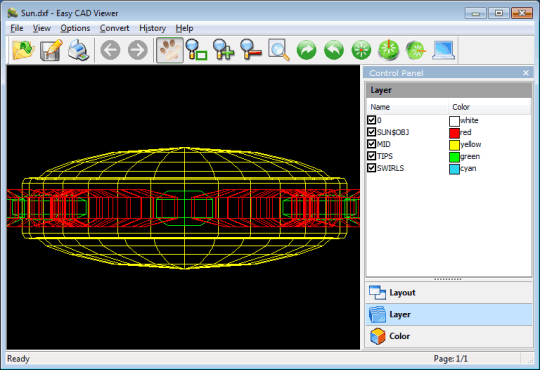Click the yellow color swatch for MID

click(454, 145)
